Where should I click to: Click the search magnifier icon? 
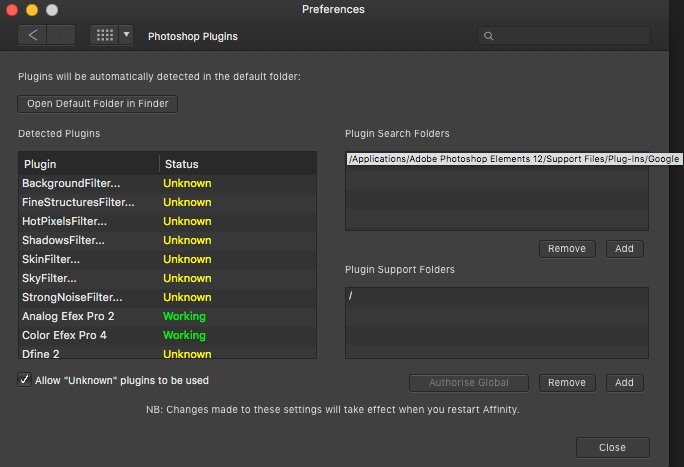(489, 36)
